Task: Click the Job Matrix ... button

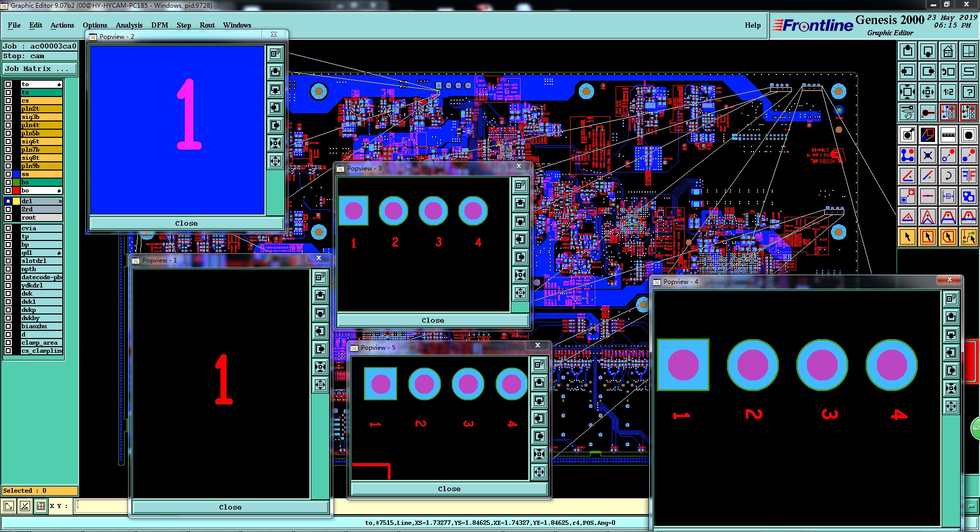Action: coord(40,68)
